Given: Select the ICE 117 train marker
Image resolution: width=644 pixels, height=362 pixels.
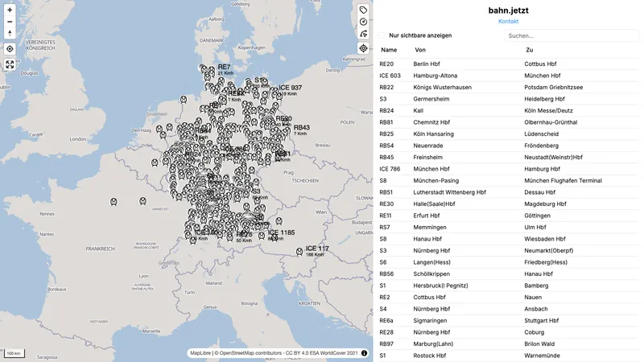Looking at the screenshot, I should [299, 252].
